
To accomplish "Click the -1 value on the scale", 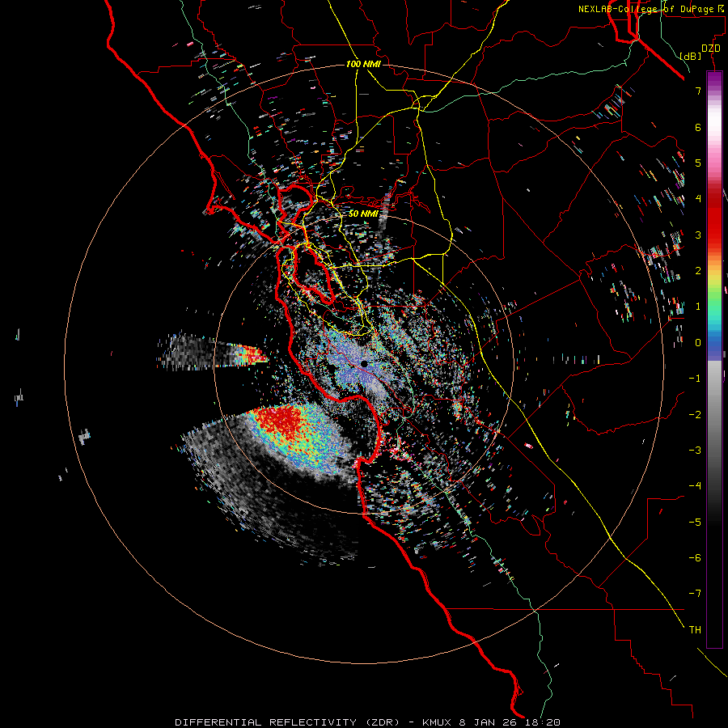I will [x=695, y=379].
